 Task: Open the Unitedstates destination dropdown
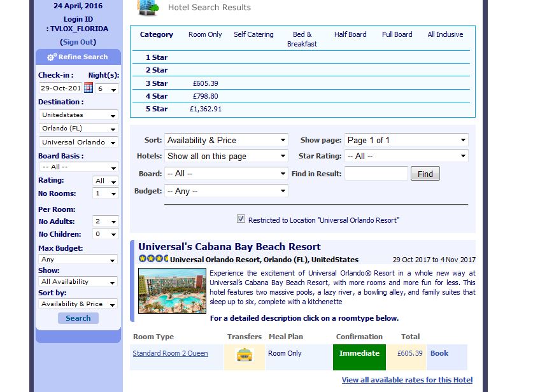click(78, 115)
